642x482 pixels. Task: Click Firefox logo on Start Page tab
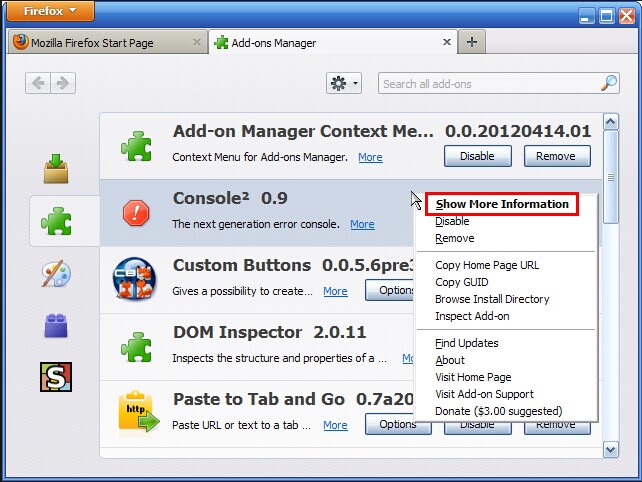pyautogui.click(x=20, y=42)
